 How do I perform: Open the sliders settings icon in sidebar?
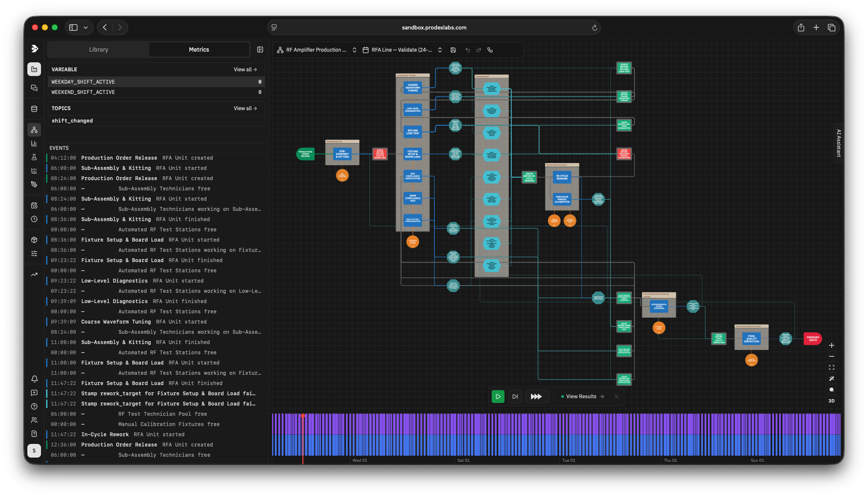[34, 254]
